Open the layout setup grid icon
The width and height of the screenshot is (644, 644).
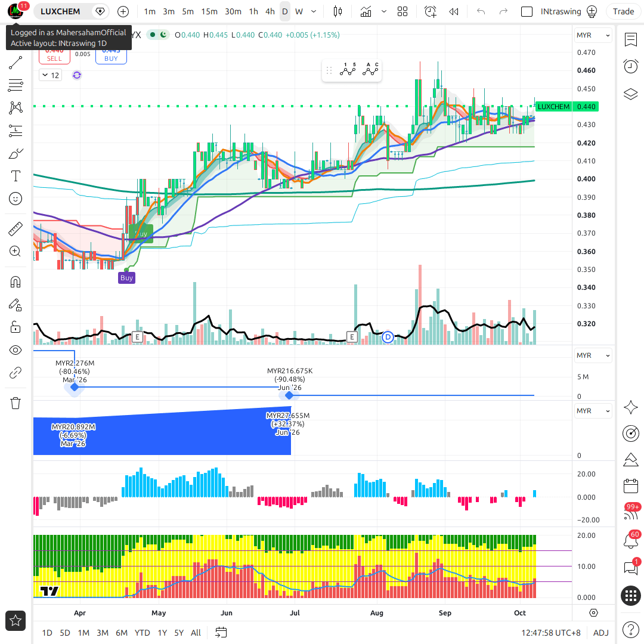click(x=402, y=11)
